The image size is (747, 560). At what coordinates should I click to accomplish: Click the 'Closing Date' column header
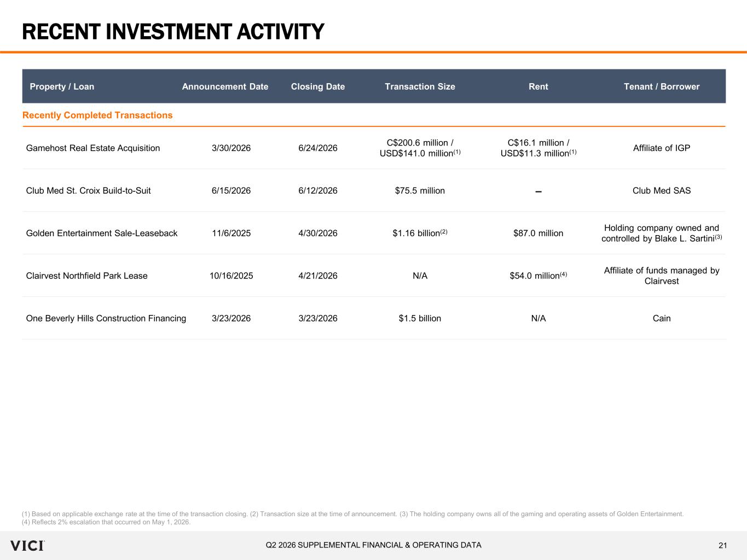coord(318,86)
